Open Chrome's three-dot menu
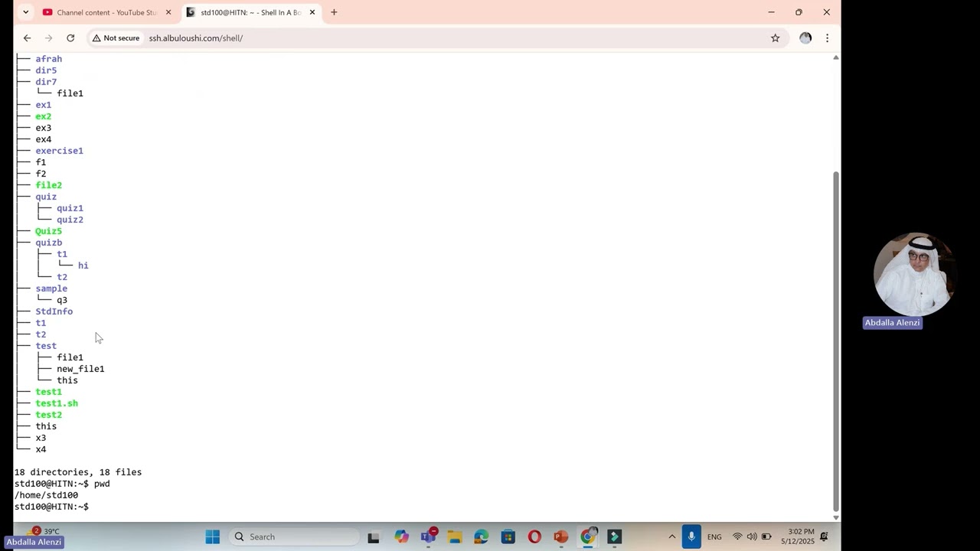Image resolution: width=980 pixels, height=551 pixels. pos(827,37)
